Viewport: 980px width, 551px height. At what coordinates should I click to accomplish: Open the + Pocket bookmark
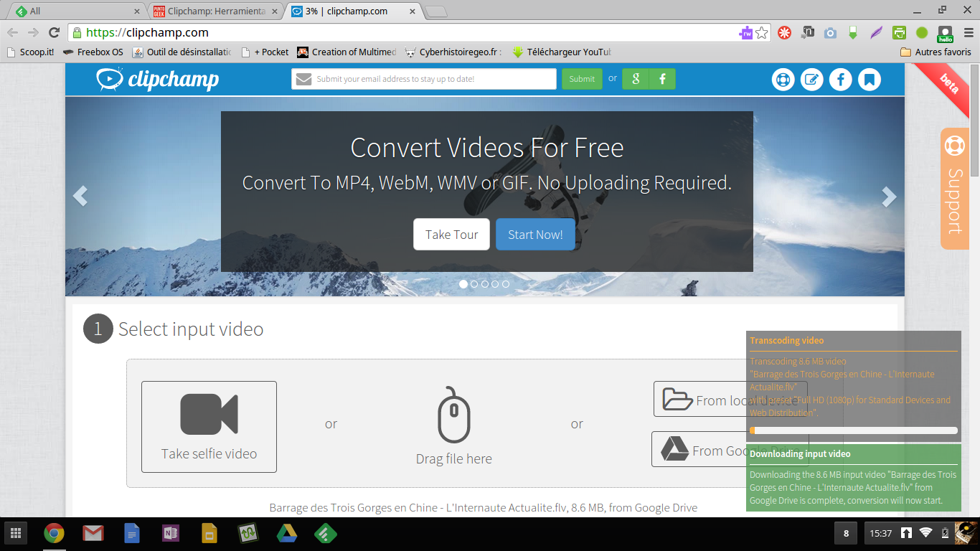[265, 52]
